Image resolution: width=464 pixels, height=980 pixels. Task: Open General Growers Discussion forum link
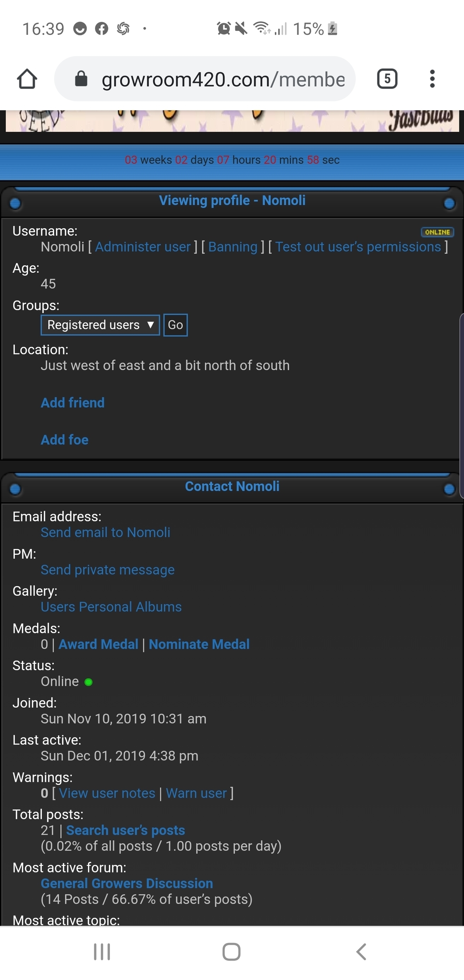pos(127,883)
